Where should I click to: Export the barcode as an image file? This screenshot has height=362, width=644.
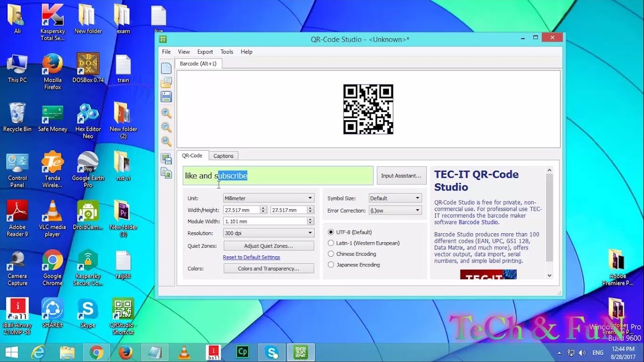(x=166, y=159)
